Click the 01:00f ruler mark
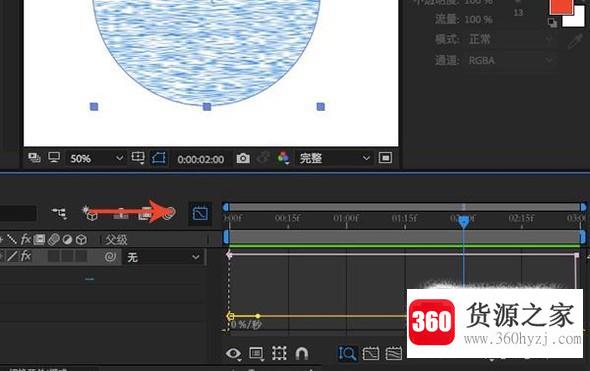The image size is (590, 371). (346, 218)
